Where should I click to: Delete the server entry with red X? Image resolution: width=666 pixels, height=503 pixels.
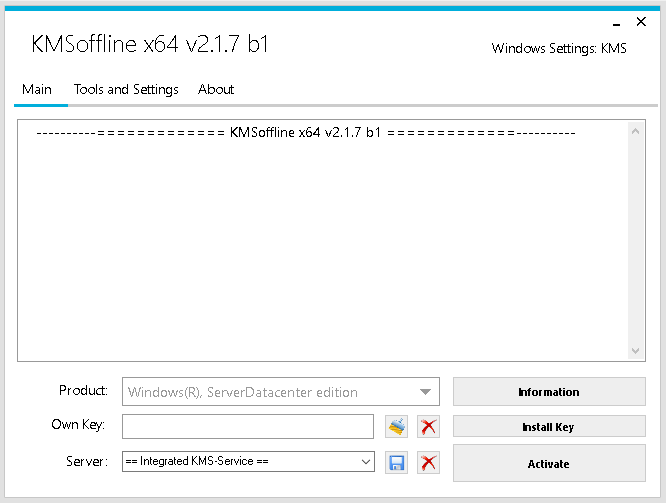pyautogui.click(x=429, y=462)
